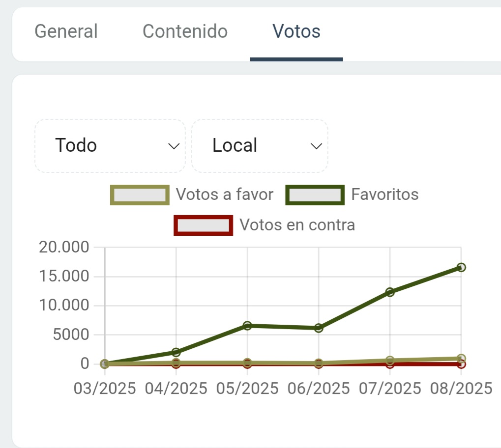Click the chevron arrow in Local dropdown
Image resolution: width=501 pixels, height=448 pixels.
tap(317, 146)
